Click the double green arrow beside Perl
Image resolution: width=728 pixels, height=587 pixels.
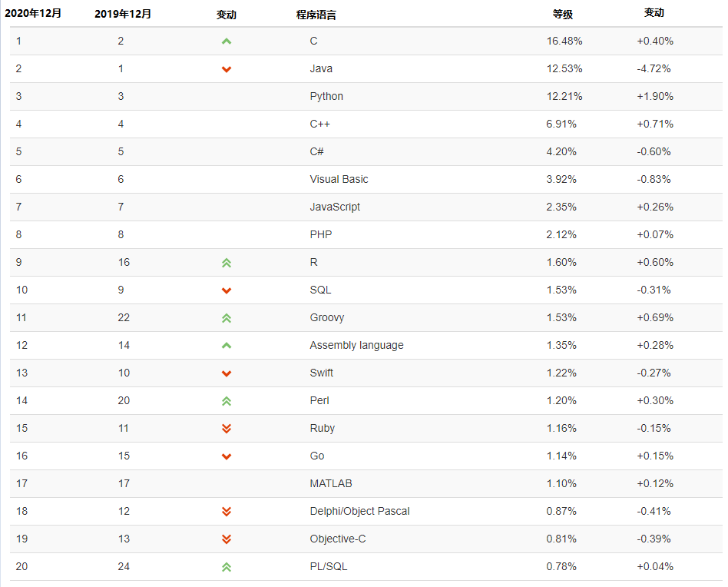pyautogui.click(x=227, y=401)
